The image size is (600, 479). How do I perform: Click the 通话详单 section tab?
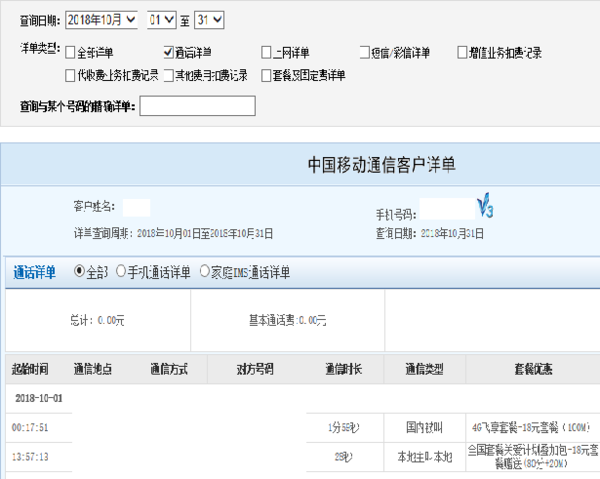(x=34, y=272)
